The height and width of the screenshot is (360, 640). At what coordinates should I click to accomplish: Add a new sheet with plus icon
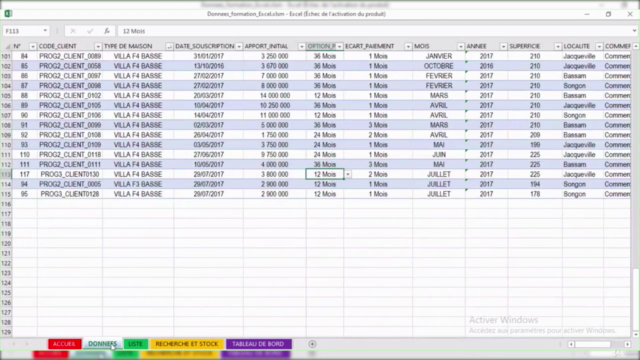(x=312, y=344)
